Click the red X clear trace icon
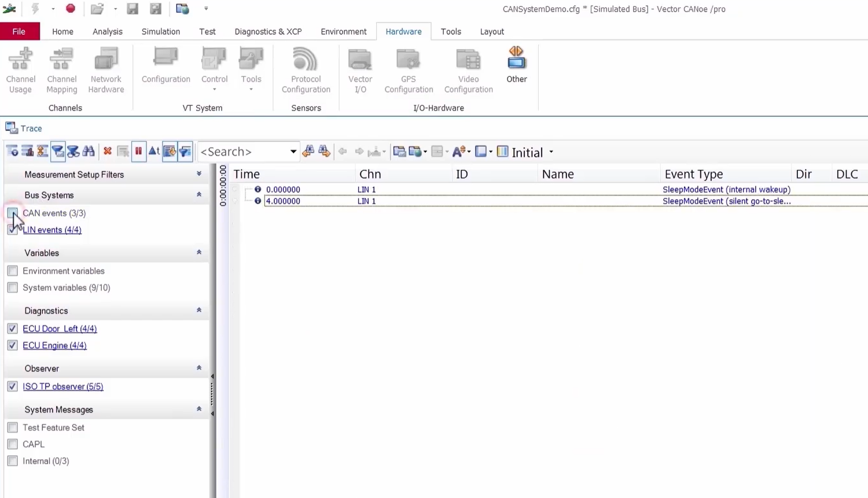The image size is (868, 498). 108,152
